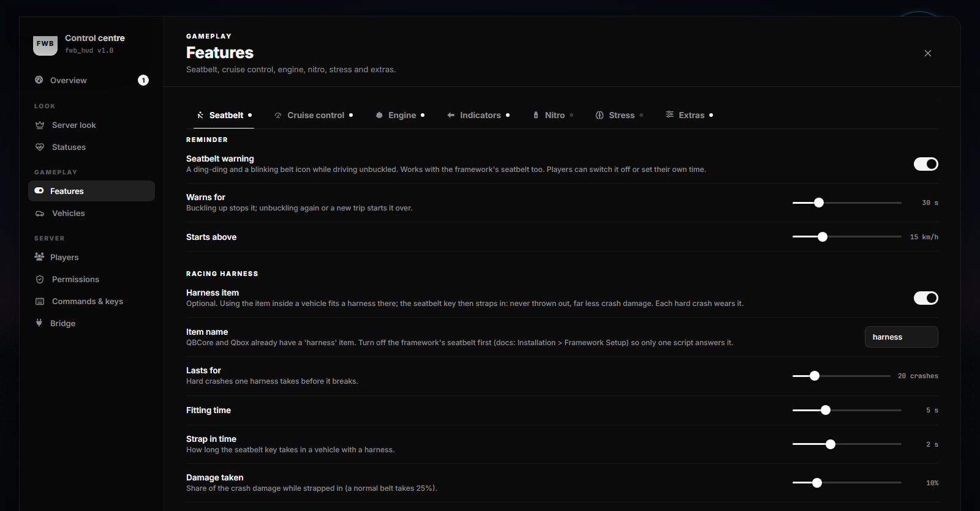Click the Server look crown icon

tap(40, 125)
